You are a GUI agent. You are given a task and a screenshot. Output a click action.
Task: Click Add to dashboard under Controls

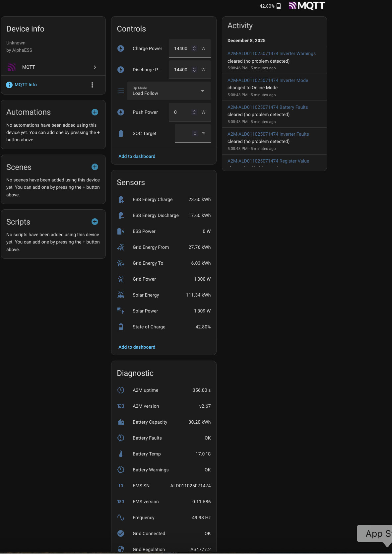(137, 156)
